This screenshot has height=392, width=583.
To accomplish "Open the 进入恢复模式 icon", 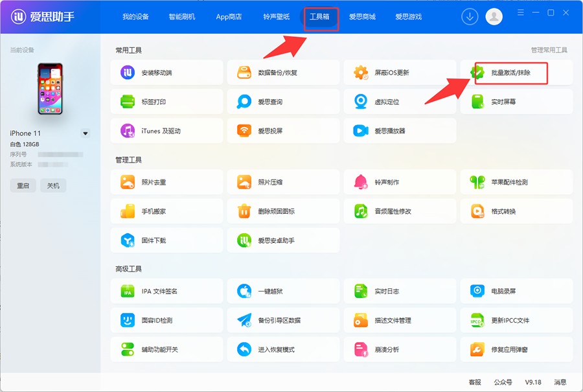I will (244, 350).
